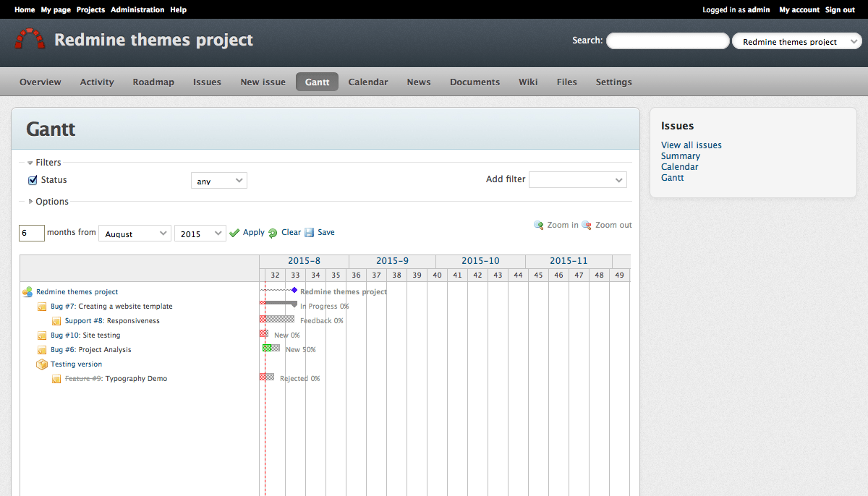
Task: Go to the News tab
Action: click(419, 82)
